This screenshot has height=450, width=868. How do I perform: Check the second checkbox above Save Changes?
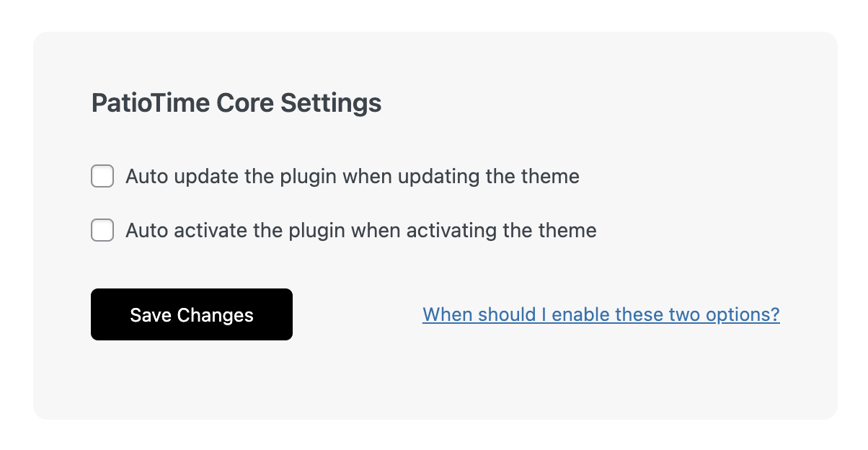pyautogui.click(x=102, y=231)
